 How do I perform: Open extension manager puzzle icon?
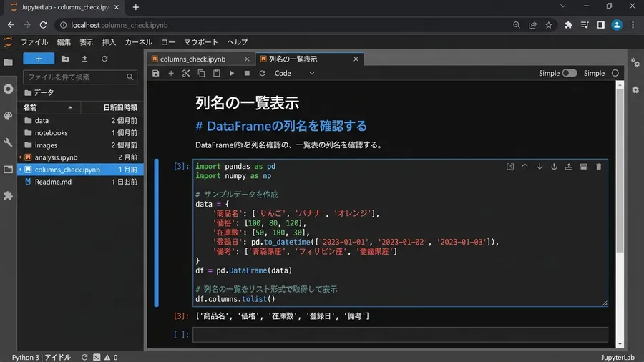8,196
